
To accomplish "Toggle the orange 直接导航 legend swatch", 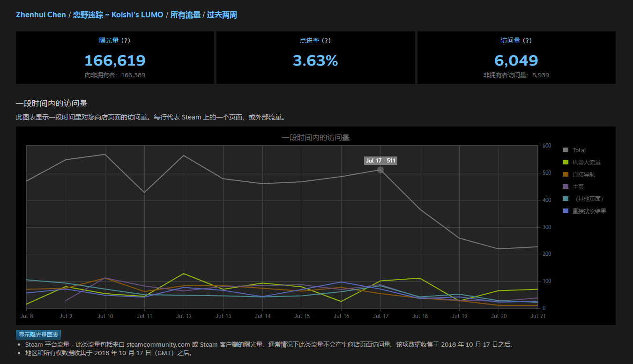I will point(565,175).
